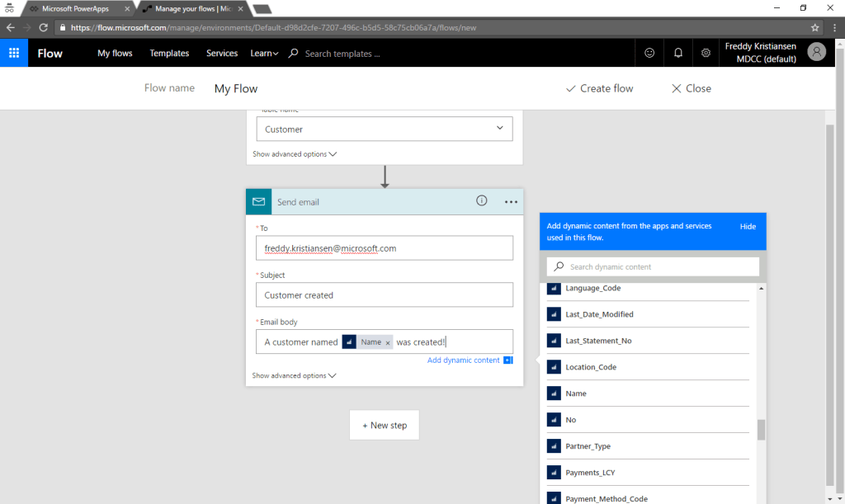Image resolution: width=845 pixels, height=504 pixels.
Task: Expand advanced options under the table step
Action: (295, 154)
